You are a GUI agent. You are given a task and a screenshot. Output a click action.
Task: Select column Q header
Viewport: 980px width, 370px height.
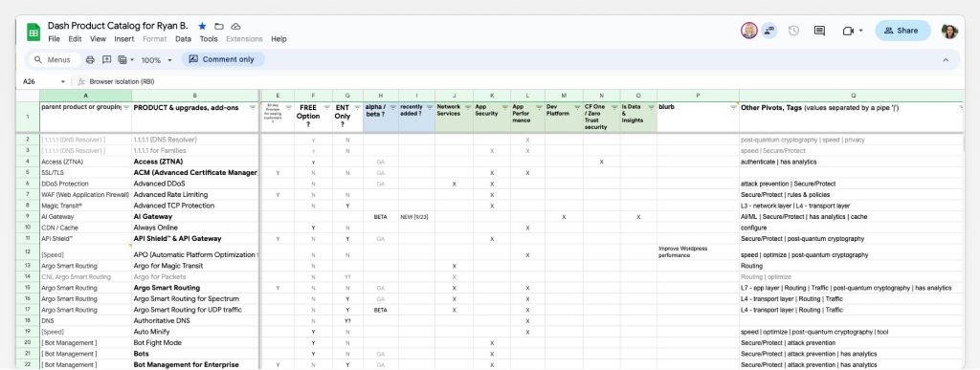pyautogui.click(x=852, y=96)
